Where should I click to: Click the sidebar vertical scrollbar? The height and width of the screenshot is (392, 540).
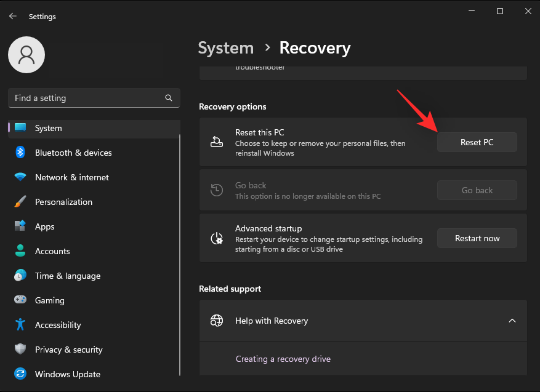pyautogui.click(x=179, y=255)
